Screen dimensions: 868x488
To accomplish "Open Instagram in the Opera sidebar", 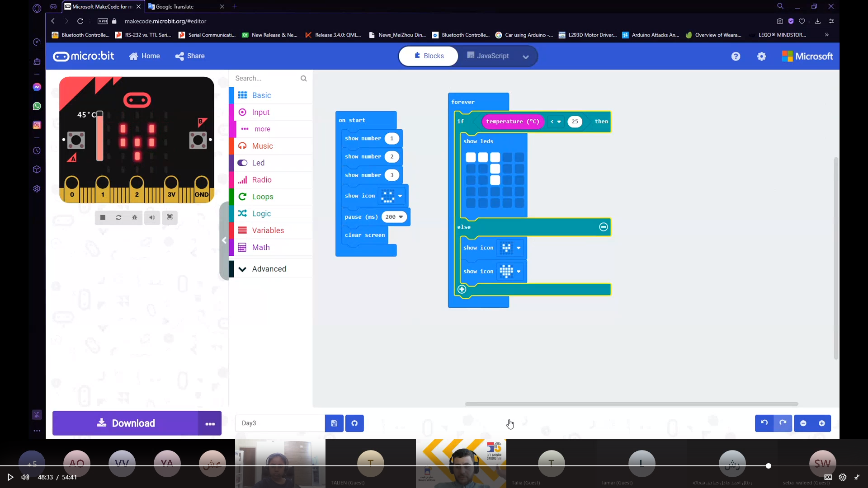I will [37, 125].
